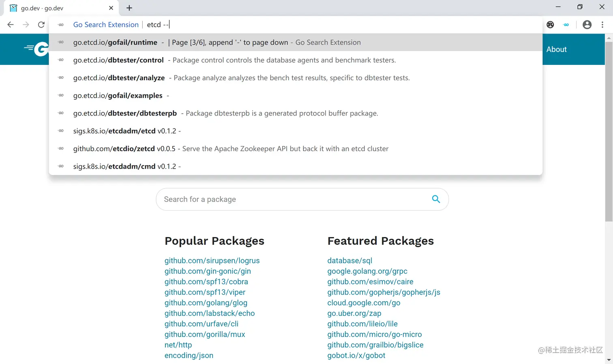
Task: Click the browser forward arrow
Action: (26, 25)
